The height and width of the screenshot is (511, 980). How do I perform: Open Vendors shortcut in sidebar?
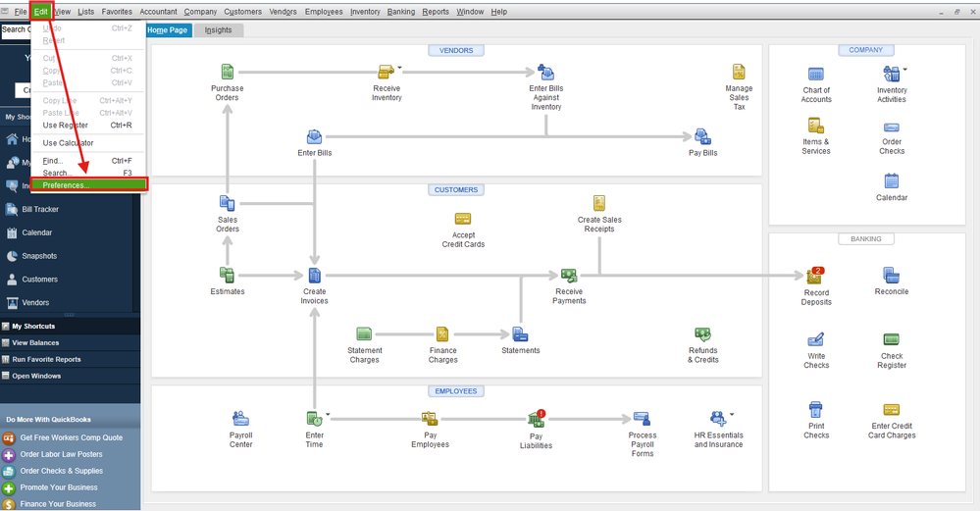pyautogui.click(x=35, y=302)
